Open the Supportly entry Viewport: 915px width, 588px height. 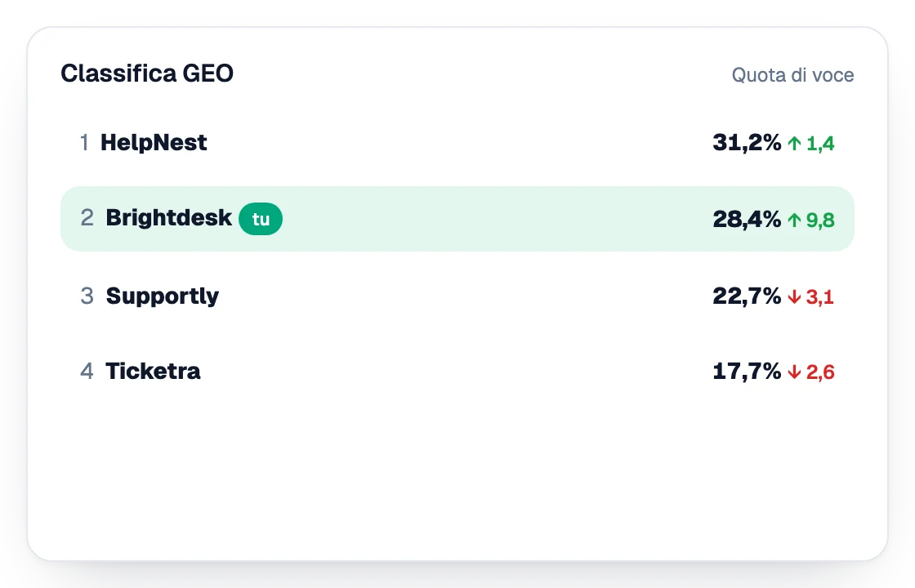coord(163,296)
